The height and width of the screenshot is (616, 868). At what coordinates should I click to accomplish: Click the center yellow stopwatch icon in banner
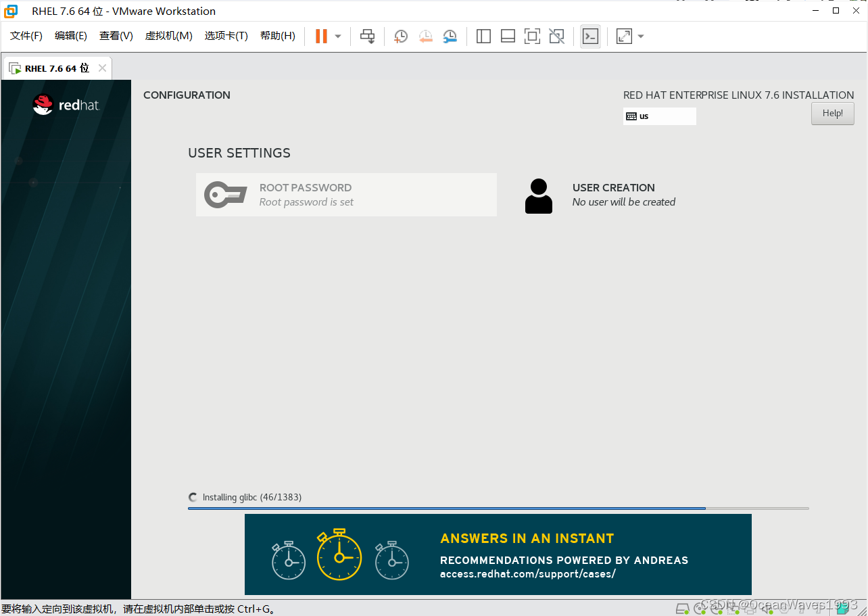pyautogui.click(x=339, y=555)
